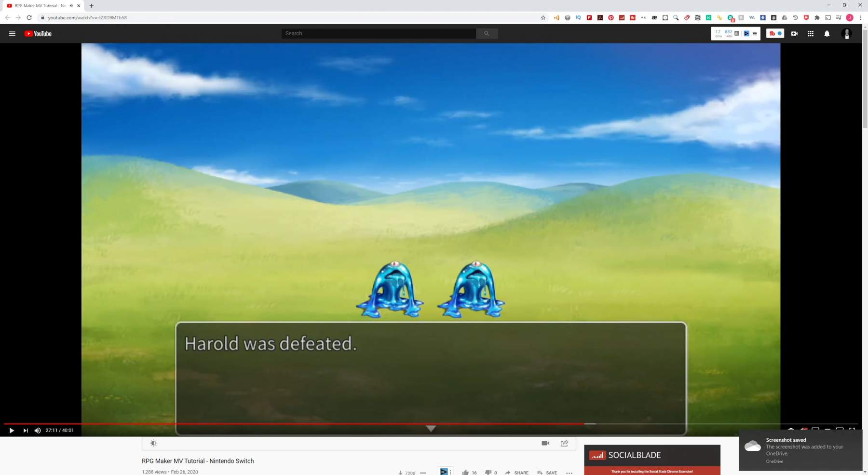Open the Cast media icon in toolbar
Image resolution: width=868 pixels, height=475 pixels.
[828, 17]
